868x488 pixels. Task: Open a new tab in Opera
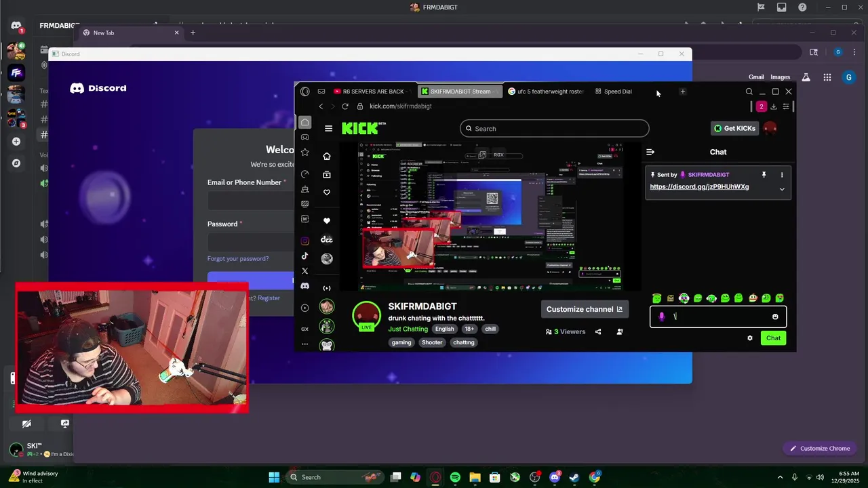pos(683,91)
